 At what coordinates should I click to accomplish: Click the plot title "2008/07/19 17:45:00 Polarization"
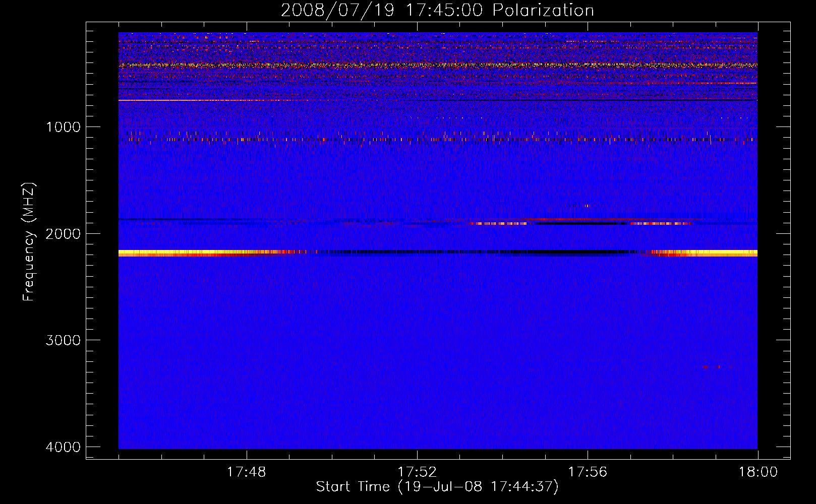437,11
